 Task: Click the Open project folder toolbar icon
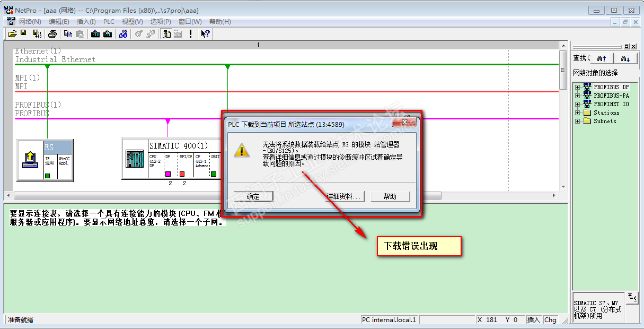tap(13, 33)
